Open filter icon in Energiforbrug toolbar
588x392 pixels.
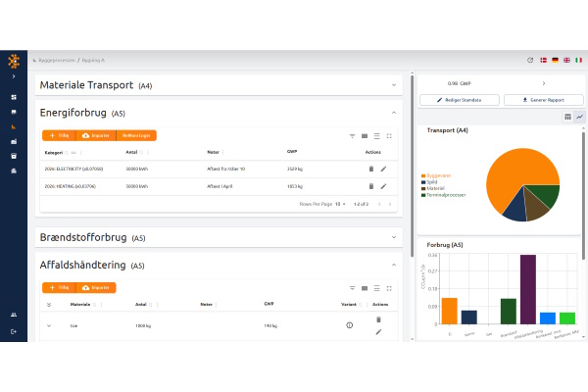point(352,136)
